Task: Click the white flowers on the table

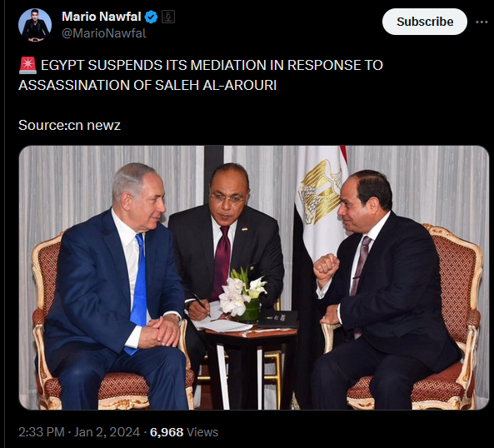Action: pos(241,291)
